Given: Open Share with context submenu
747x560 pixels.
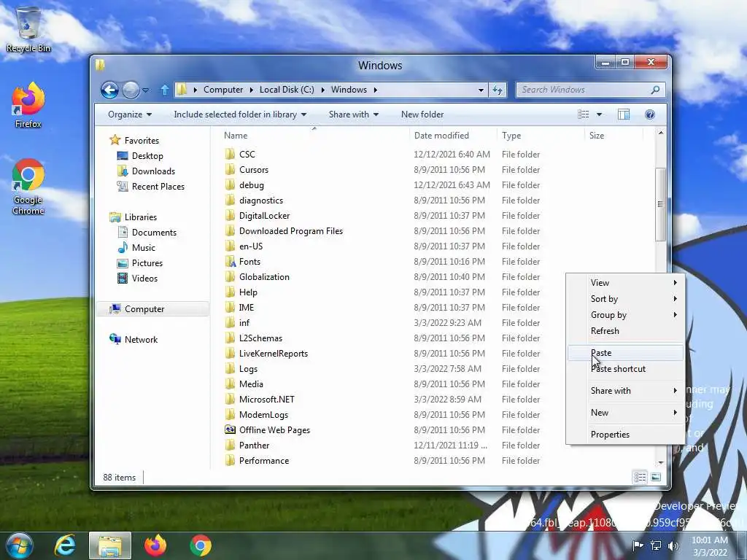Looking at the screenshot, I should [x=625, y=391].
